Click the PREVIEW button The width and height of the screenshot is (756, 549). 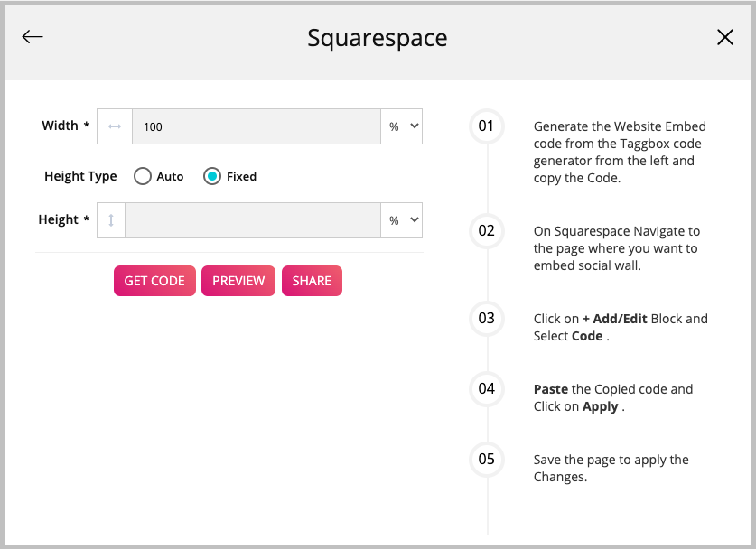238,281
